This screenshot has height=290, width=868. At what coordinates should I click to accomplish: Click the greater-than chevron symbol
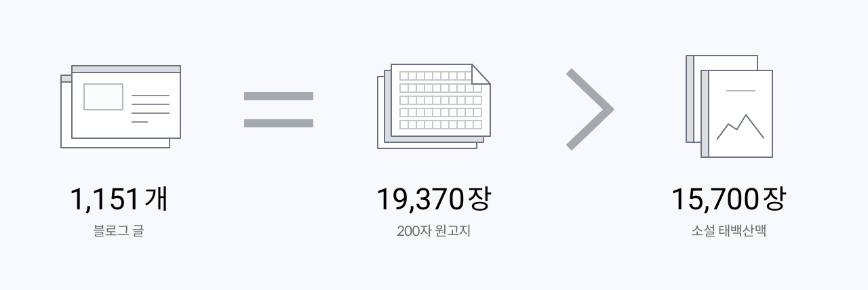click(x=590, y=109)
